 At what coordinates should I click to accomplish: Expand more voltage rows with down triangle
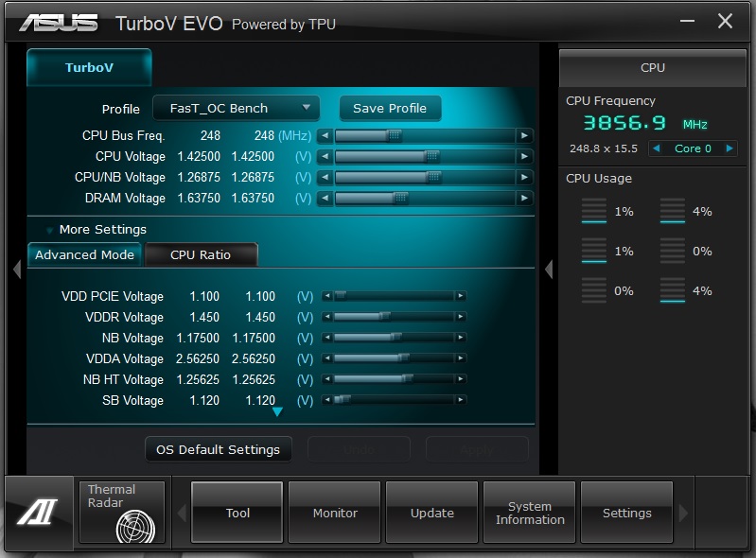[x=277, y=412]
